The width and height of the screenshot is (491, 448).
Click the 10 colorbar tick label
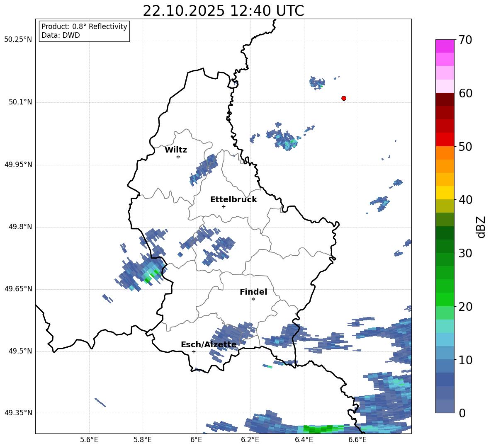click(465, 360)
